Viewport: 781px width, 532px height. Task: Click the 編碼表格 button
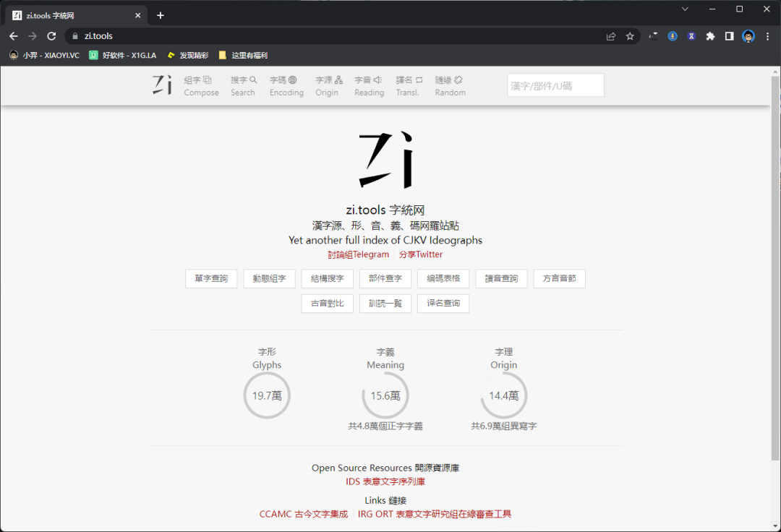point(443,279)
